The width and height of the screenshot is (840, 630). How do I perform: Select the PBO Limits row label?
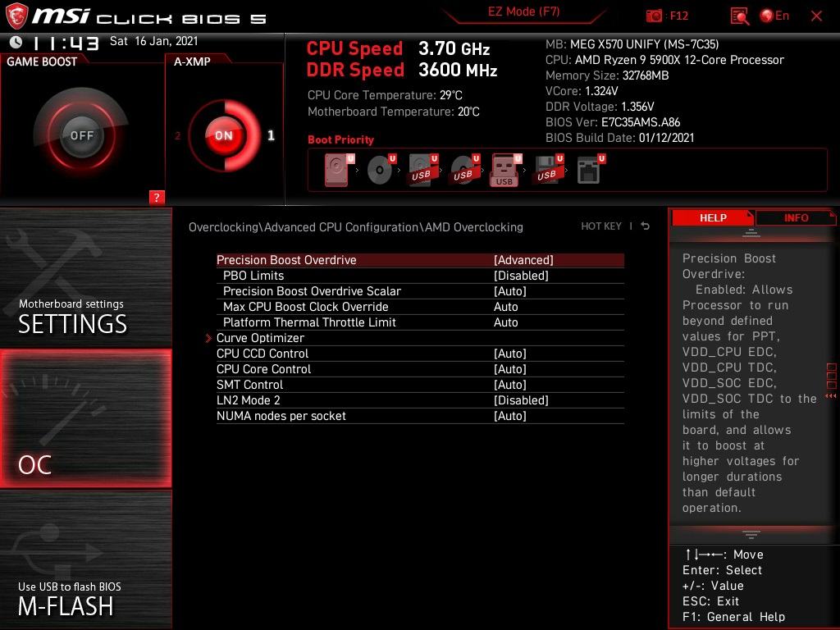pyautogui.click(x=253, y=276)
